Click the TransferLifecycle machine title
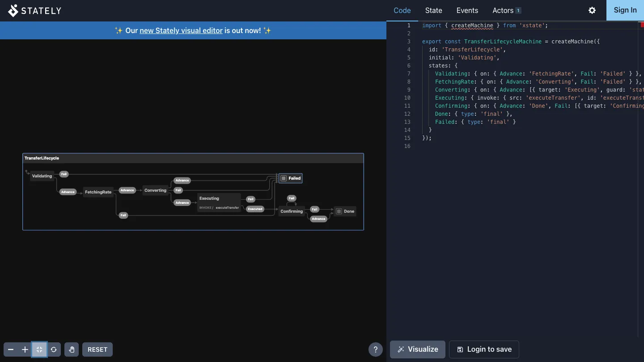This screenshot has width=644, height=362. 42,158
